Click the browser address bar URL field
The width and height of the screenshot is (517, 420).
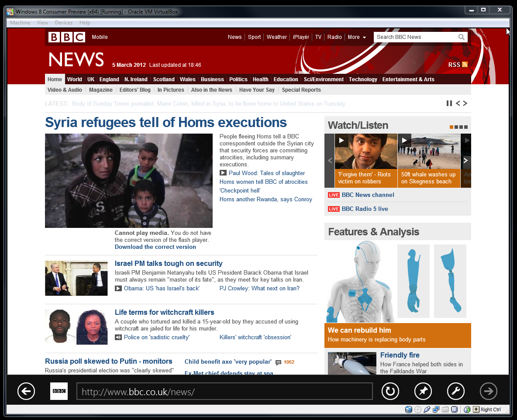[x=224, y=391]
